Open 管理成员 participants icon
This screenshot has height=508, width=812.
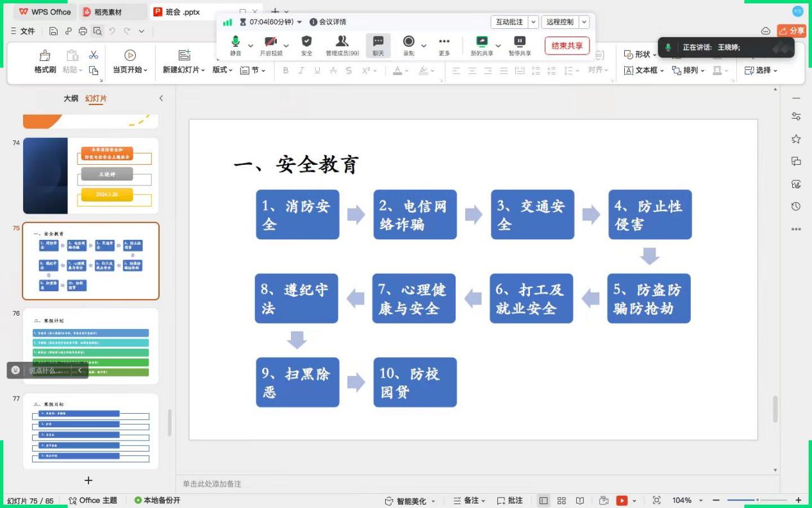342,42
